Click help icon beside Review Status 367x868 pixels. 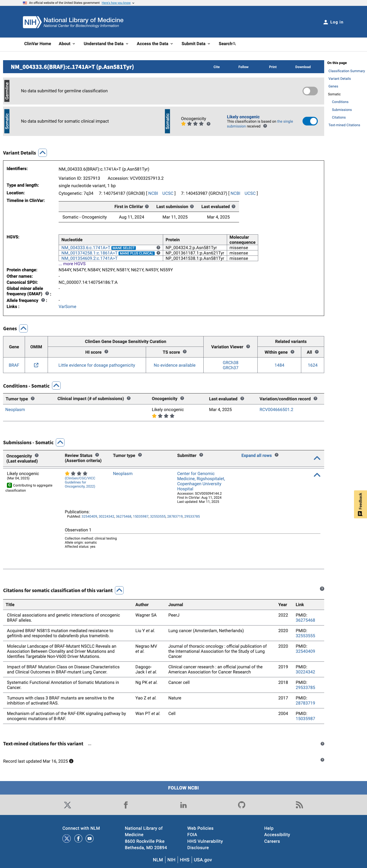click(97, 455)
